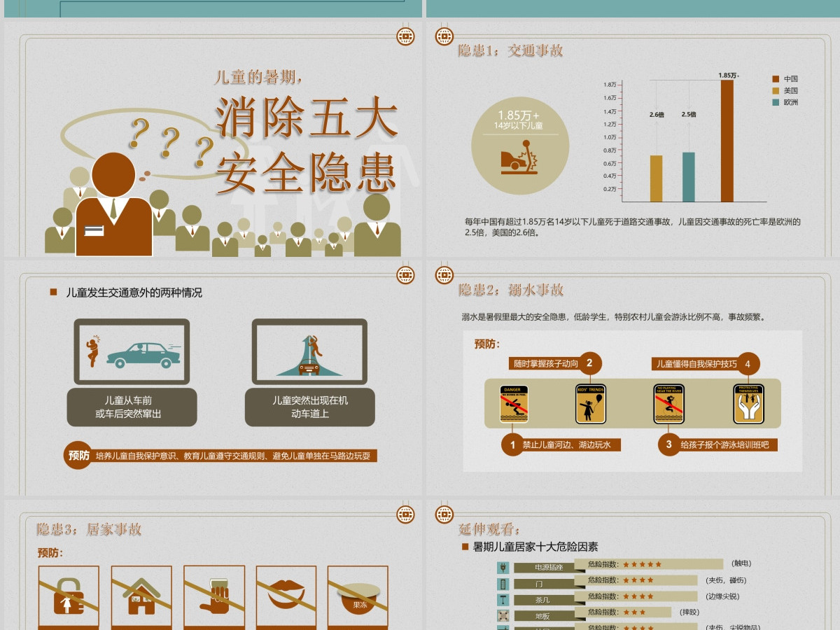Click the (边缘尖锐) note beside 茶几

[x=722, y=596]
